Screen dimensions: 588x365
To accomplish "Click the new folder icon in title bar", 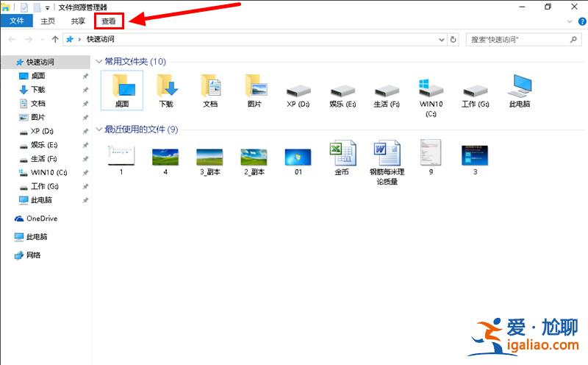I will tap(36, 7).
